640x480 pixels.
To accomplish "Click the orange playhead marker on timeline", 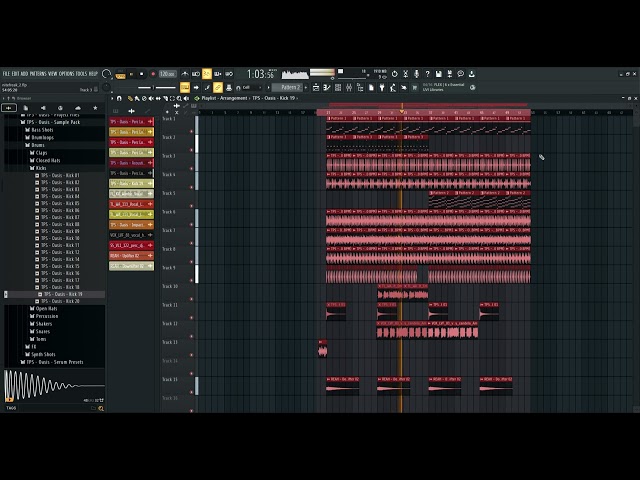I will pyautogui.click(x=402, y=111).
